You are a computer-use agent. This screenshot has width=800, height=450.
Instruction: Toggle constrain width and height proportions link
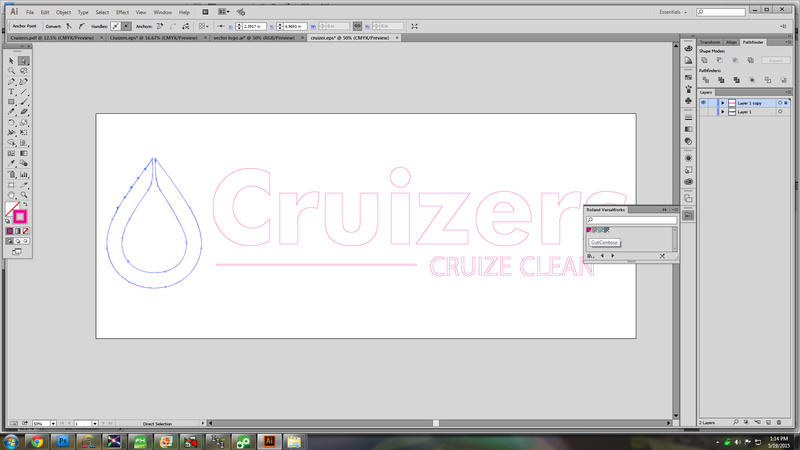tap(357, 26)
